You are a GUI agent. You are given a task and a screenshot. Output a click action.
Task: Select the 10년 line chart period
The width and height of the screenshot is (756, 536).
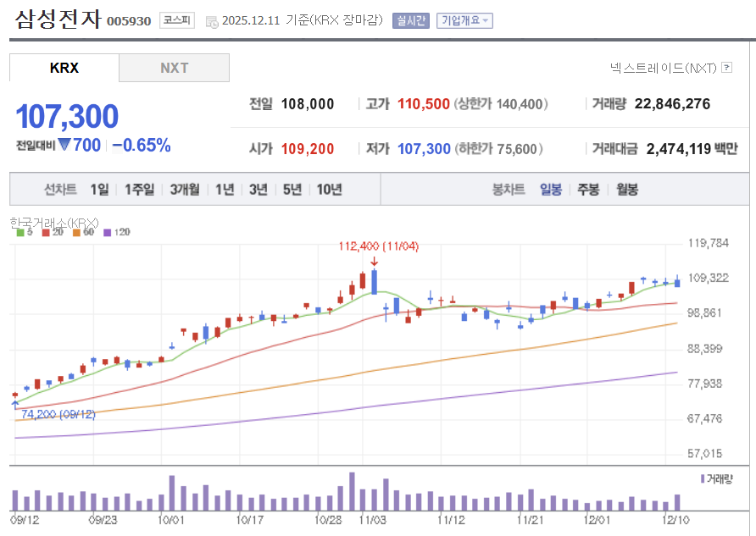pyautogui.click(x=330, y=190)
